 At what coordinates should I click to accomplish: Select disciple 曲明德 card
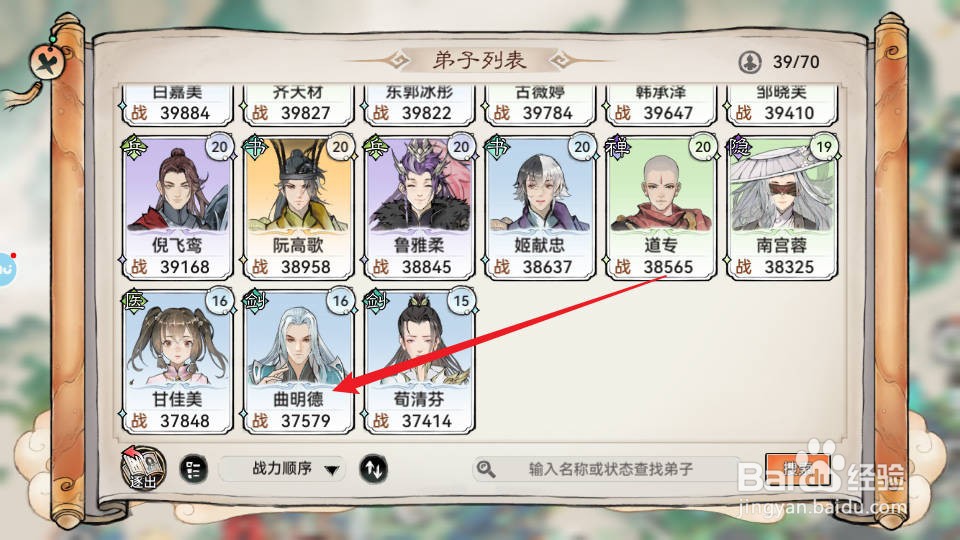(298, 362)
